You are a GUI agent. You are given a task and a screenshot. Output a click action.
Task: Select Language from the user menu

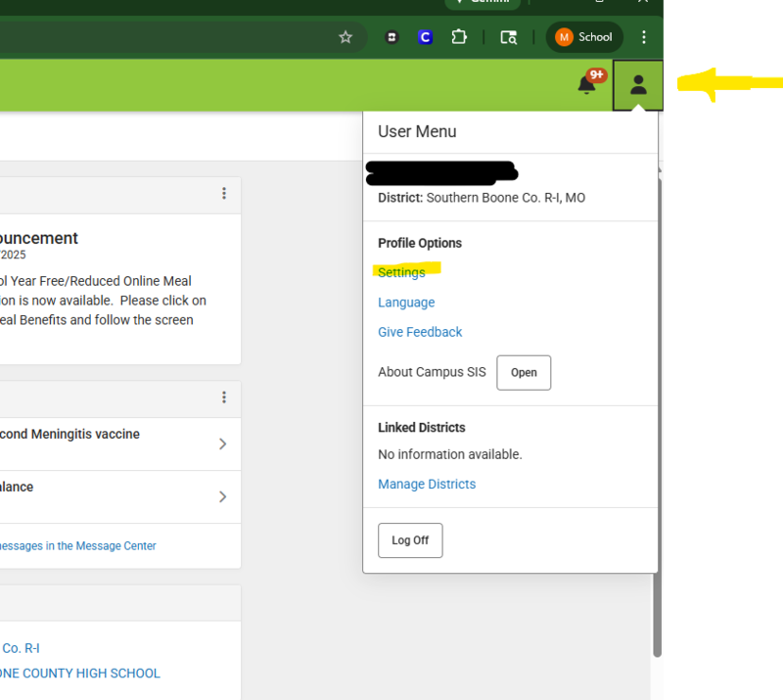pos(406,303)
